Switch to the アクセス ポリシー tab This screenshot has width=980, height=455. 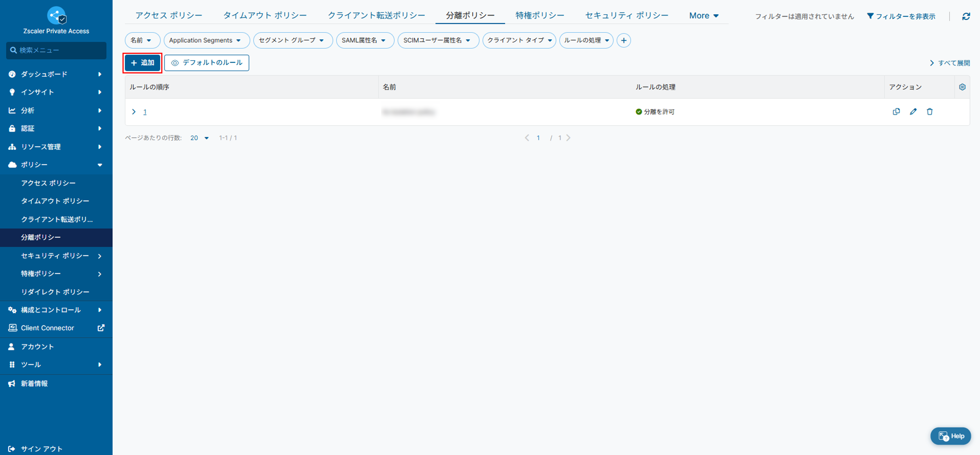pyautogui.click(x=169, y=16)
